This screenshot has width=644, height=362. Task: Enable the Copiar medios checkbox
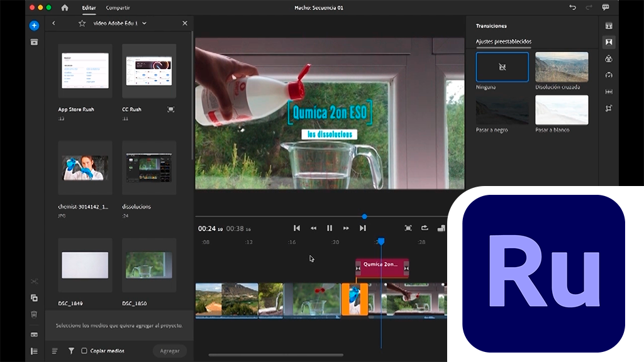(84, 351)
